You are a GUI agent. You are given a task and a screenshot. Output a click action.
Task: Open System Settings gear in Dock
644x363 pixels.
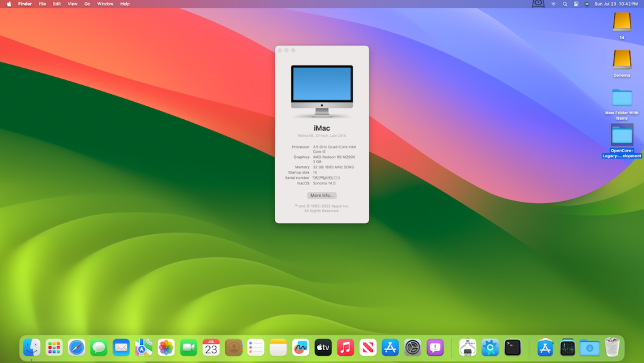tap(413, 348)
